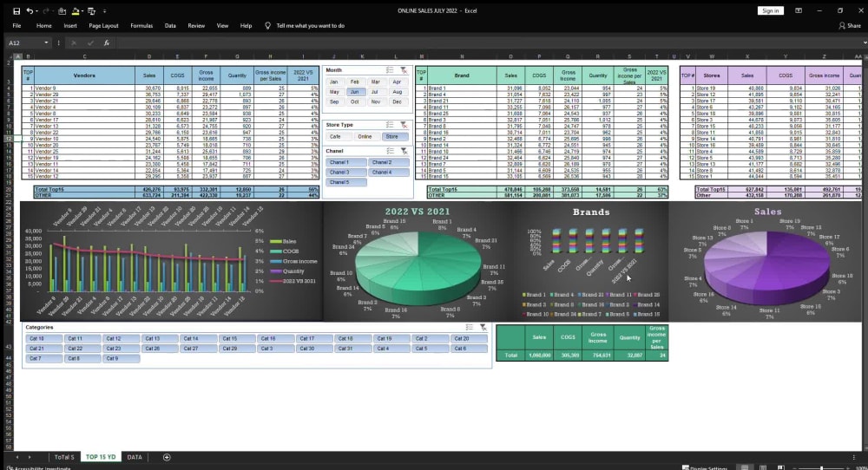The height and width of the screenshot is (470, 868).
Task: Open the Home ribbon tab
Action: (x=43, y=25)
